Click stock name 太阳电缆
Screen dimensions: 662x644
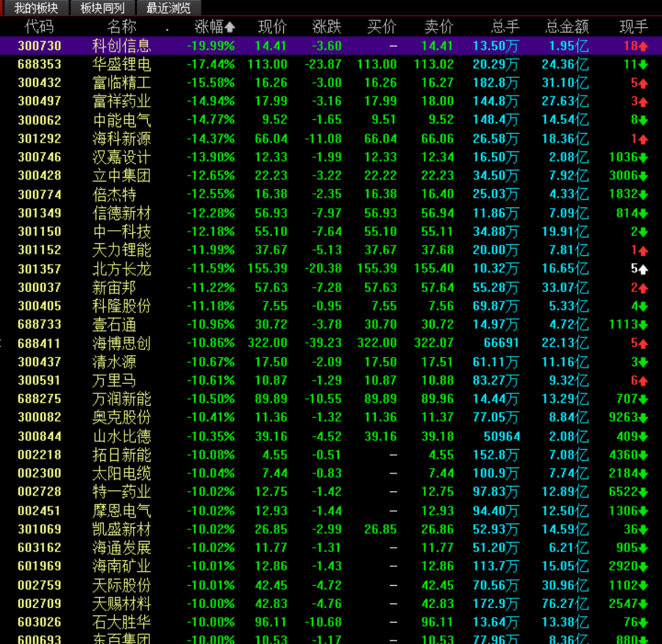121,473
